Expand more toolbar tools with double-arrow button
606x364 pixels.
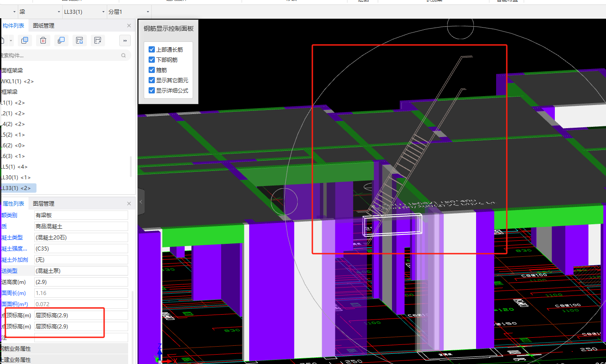[125, 40]
